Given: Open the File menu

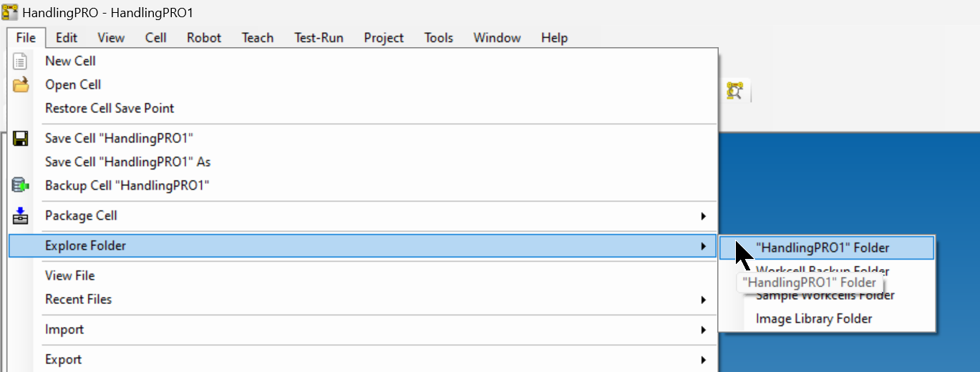Looking at the screenshot, I should (x=26, y=38).
